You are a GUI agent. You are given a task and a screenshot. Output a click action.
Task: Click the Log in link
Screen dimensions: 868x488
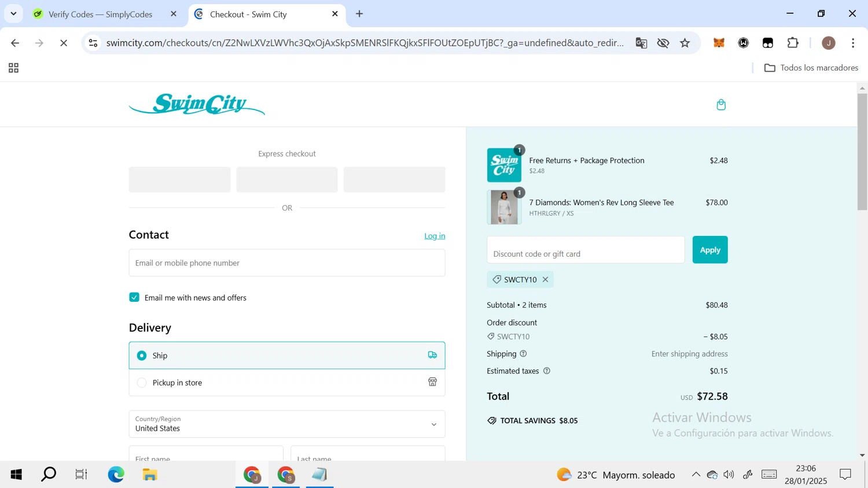(x=435, y=236)
